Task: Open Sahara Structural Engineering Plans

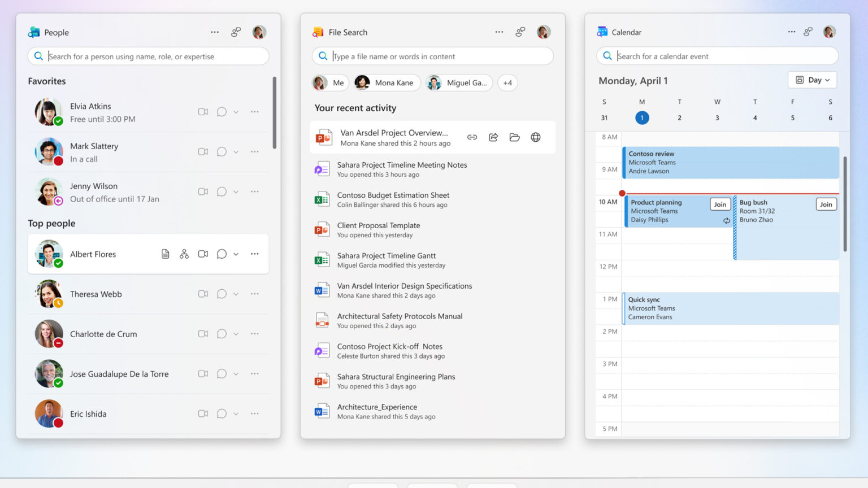Action: tap(432, 381)
